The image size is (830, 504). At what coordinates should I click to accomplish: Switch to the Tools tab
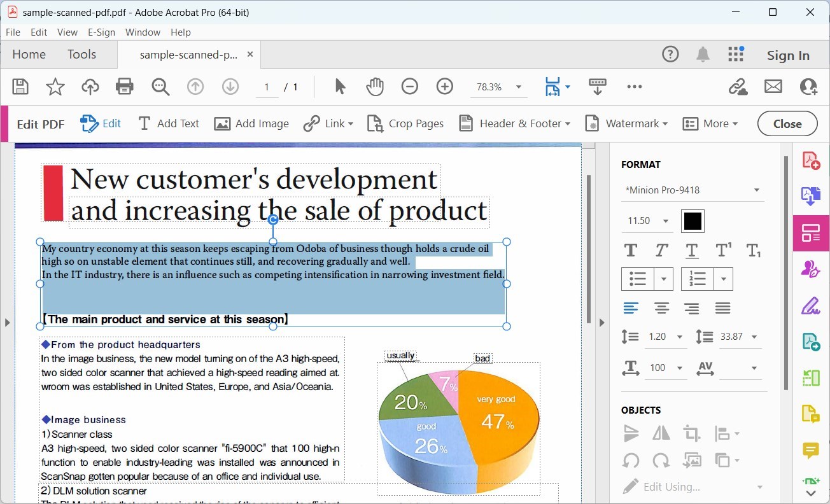pyautogui.click(x=81, y=54)
